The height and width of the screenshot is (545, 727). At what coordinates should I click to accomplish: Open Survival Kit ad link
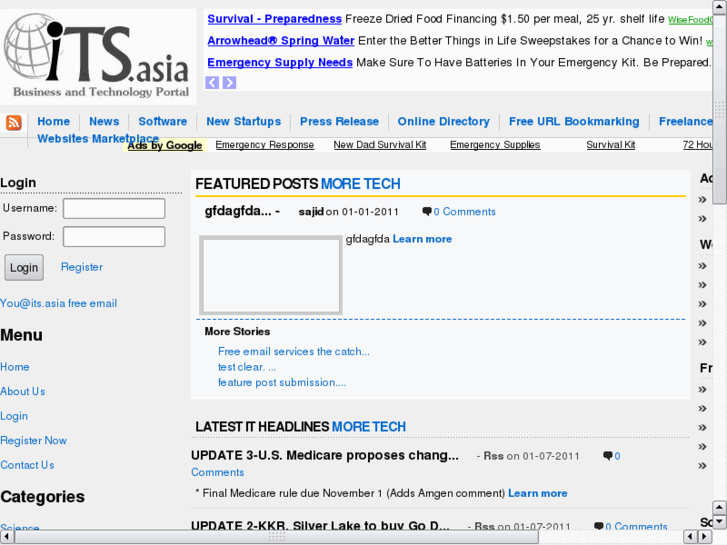611,145
